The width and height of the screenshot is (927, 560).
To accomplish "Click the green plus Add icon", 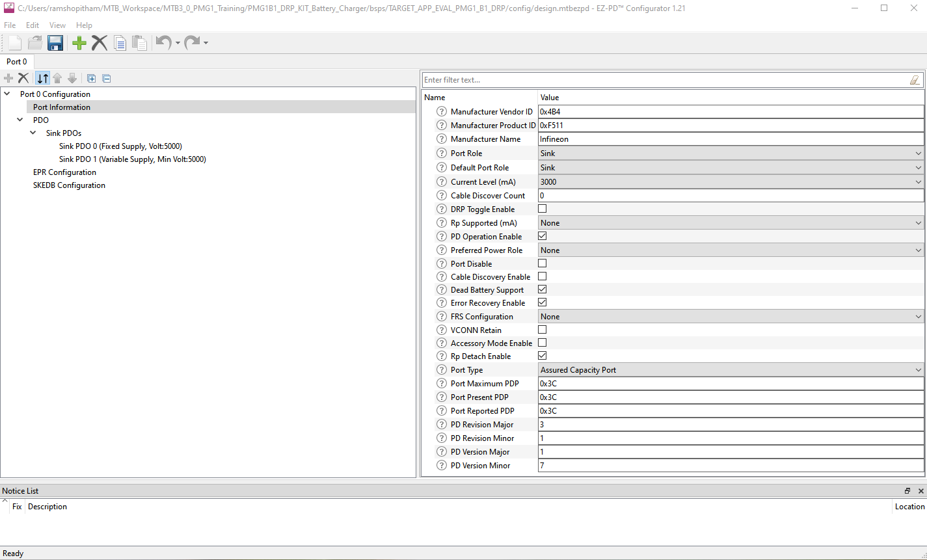I will tap(79, 43).
